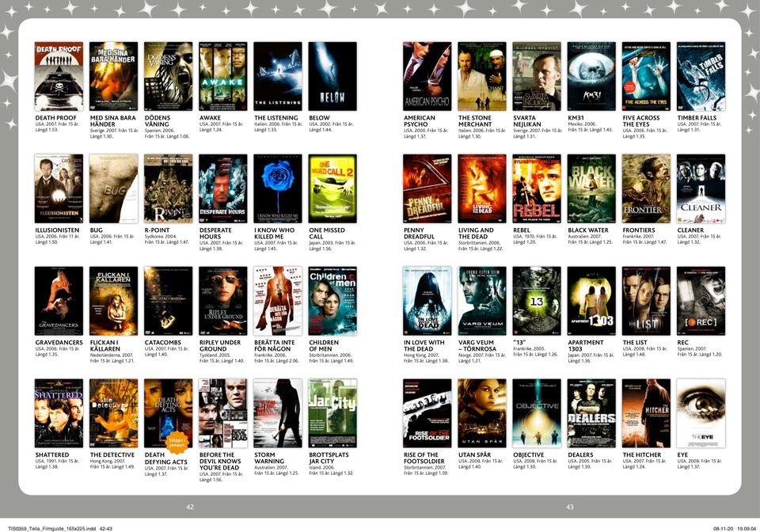Select Five Across the Eyes cover
The width and height of the screenshot is (760, 532).
point(646,76)
